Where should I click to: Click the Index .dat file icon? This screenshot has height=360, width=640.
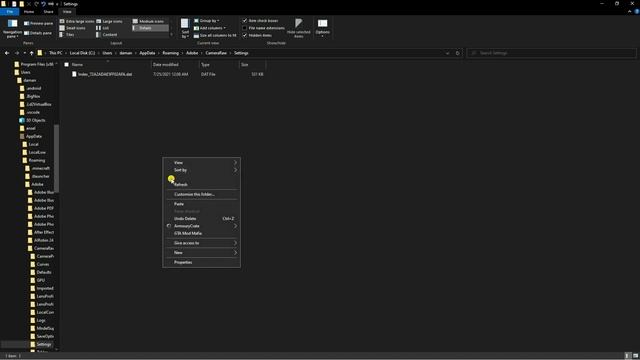(74, 74)
